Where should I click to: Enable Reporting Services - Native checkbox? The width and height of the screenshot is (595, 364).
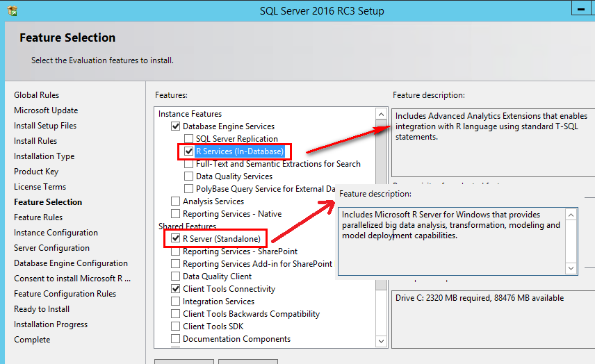click(175, 214)
